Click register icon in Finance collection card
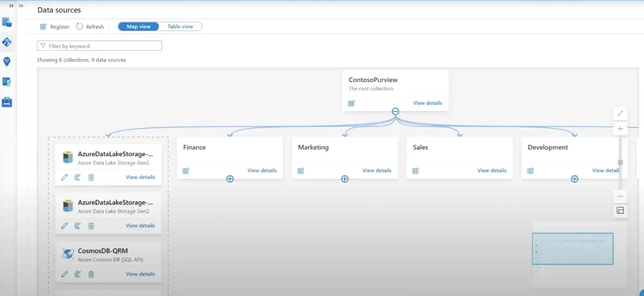The width and height of the screenshot is (644, 296). (x=186, y=171)
